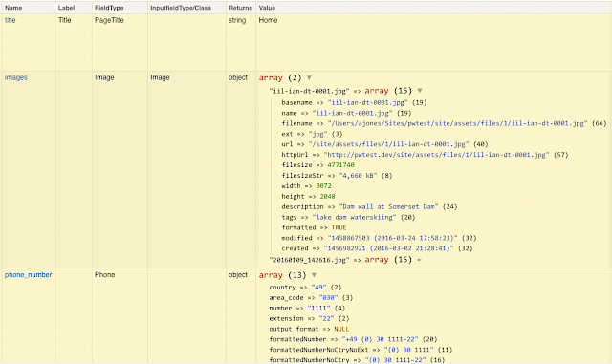Click the Name column header

point(13,8)
